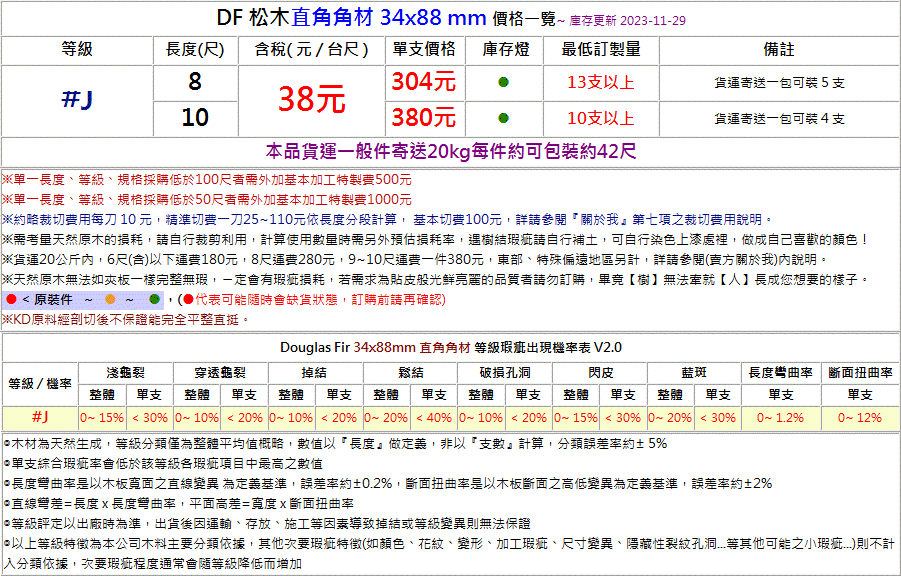Click the 38元 per-台尺 price

[x=311, y=99]
